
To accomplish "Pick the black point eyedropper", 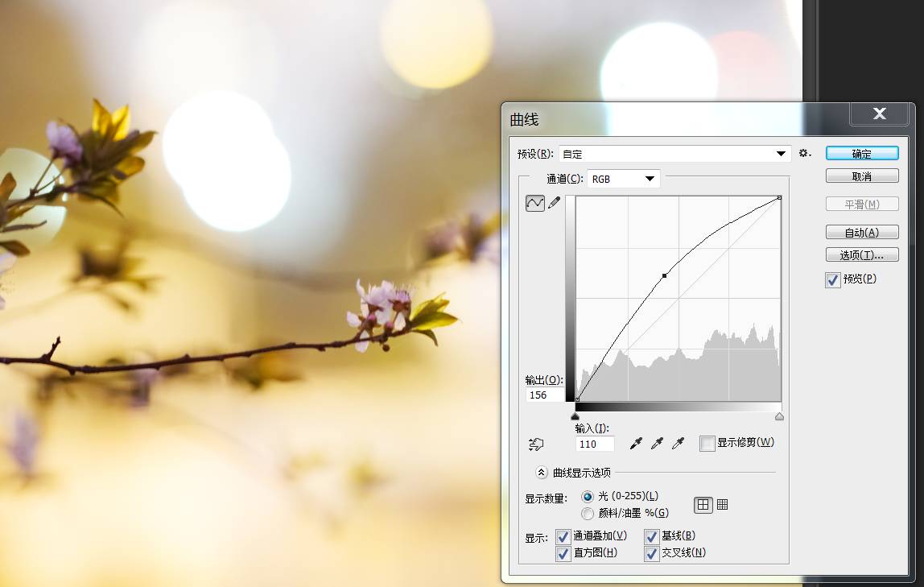I will point(637,444).
